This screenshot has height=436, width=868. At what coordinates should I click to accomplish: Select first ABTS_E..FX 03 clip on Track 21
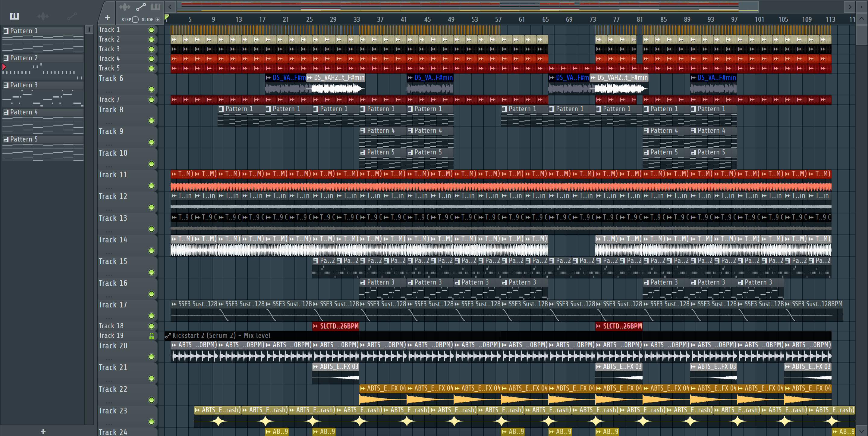pos(336,373)
